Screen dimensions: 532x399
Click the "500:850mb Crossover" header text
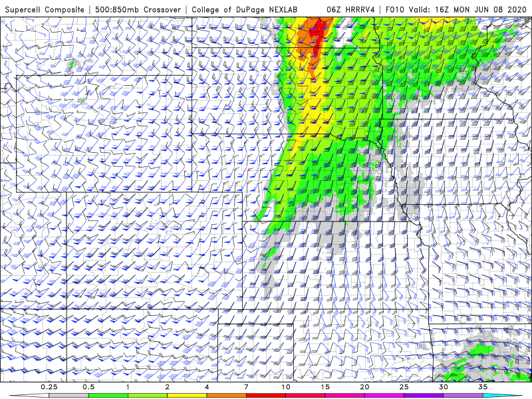coord(138,10)
